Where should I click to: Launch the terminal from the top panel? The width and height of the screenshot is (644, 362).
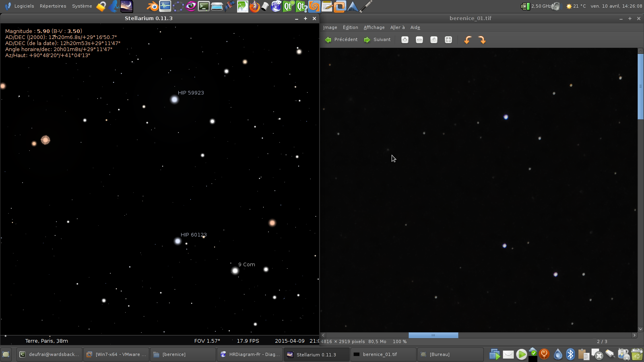pos(204,6)
